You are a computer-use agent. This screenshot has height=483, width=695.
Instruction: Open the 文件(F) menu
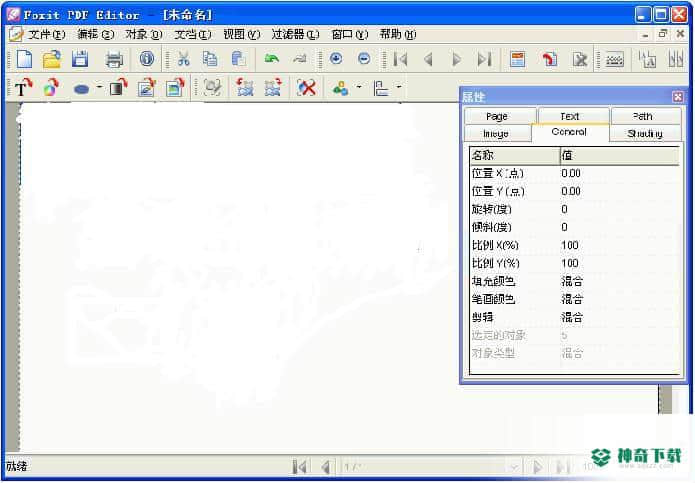[46, 34]
